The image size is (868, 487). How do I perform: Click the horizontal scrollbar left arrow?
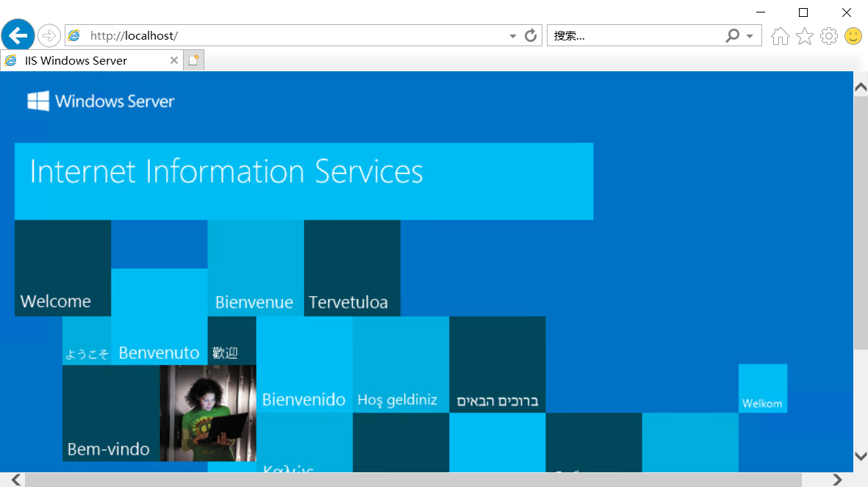click(16, 479)
